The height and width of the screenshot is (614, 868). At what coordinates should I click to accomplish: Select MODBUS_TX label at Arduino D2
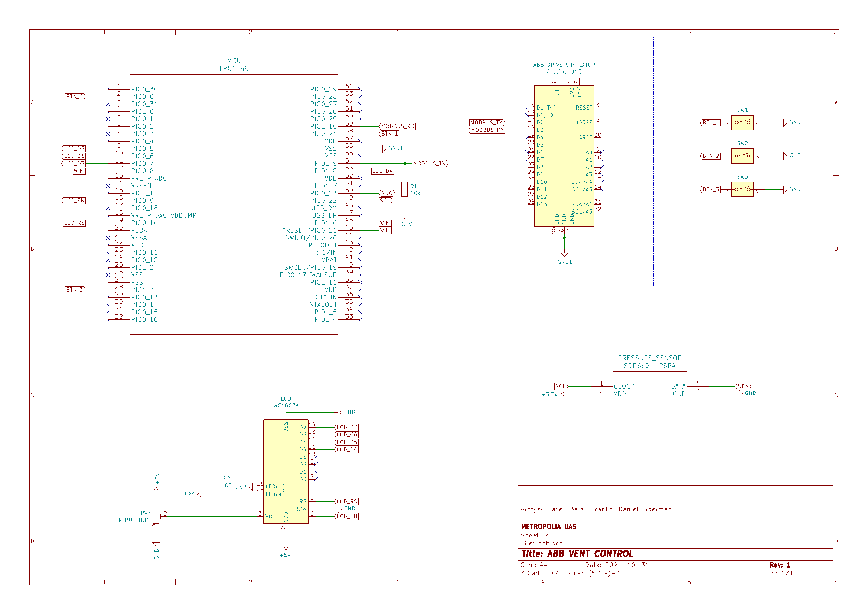[x=487, y=123]
